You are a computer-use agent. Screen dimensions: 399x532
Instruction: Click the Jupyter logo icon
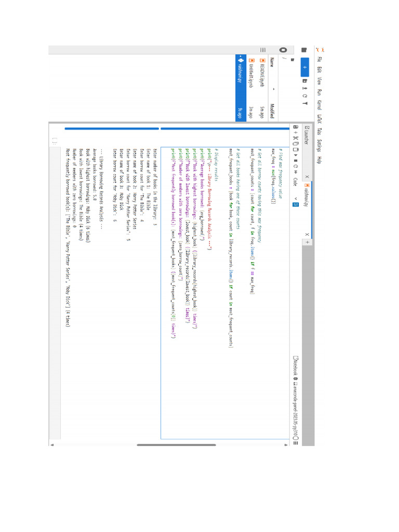(320, 50)
